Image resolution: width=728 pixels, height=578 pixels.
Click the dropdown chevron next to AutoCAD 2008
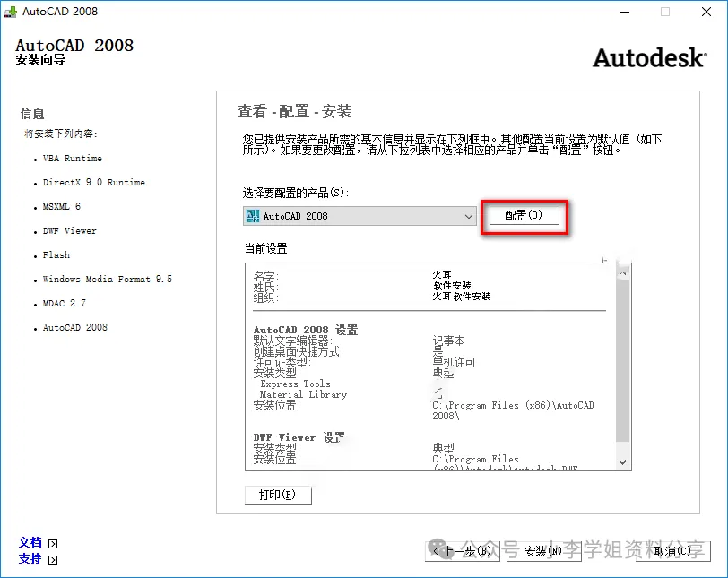click(469, 216)
